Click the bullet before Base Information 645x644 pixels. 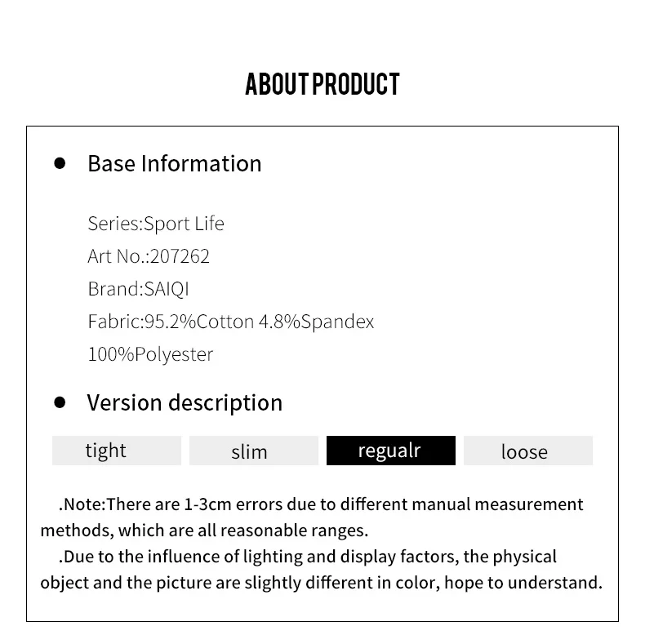pos(60,163)
